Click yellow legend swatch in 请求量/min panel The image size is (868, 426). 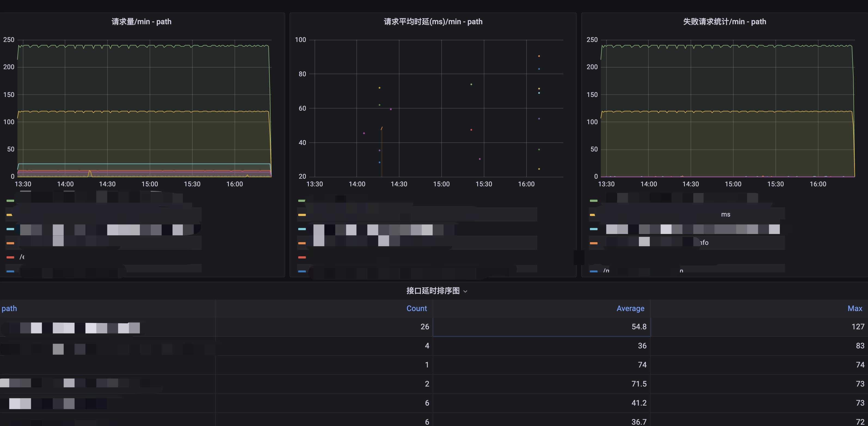pyautogui.click(x=10, y=215)
